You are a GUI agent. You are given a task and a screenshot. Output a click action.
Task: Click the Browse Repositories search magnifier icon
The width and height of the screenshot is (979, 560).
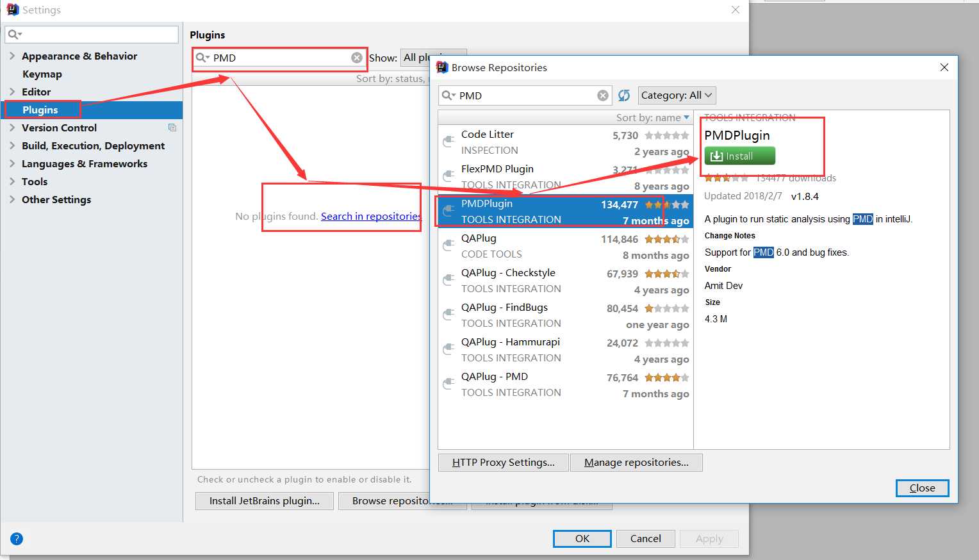(448, 95)
